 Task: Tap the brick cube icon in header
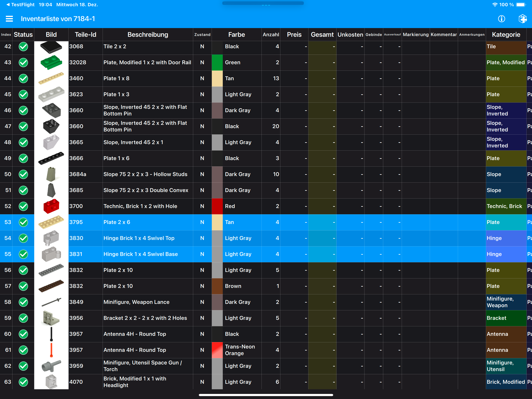coord(522,19)
